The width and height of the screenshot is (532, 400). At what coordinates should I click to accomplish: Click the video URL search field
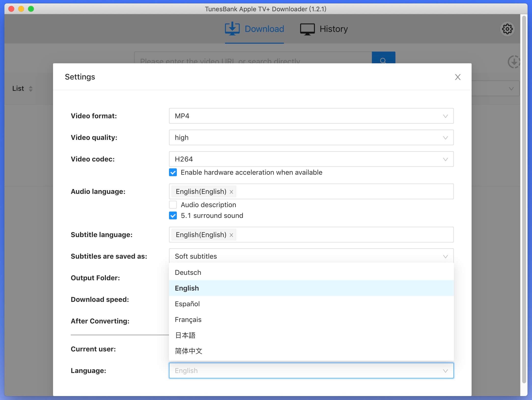click(253, 58)
